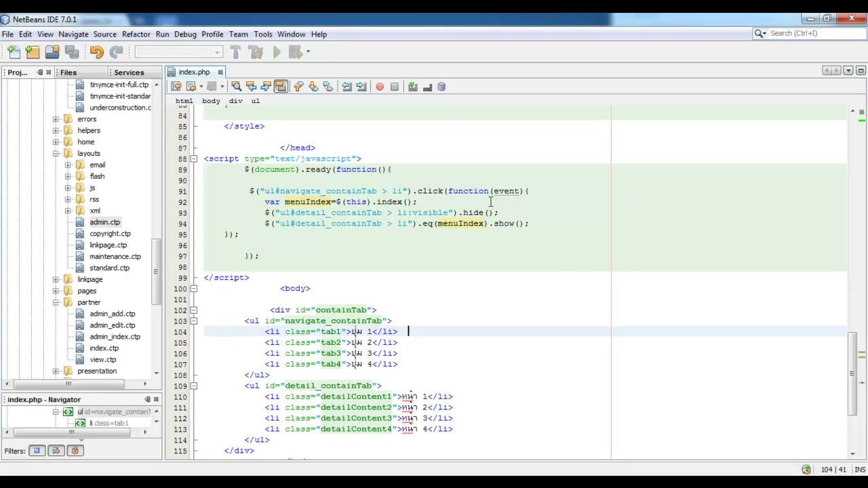Expand the helpers folder
This screenshot has height=488, width=868.
(56, 131)
